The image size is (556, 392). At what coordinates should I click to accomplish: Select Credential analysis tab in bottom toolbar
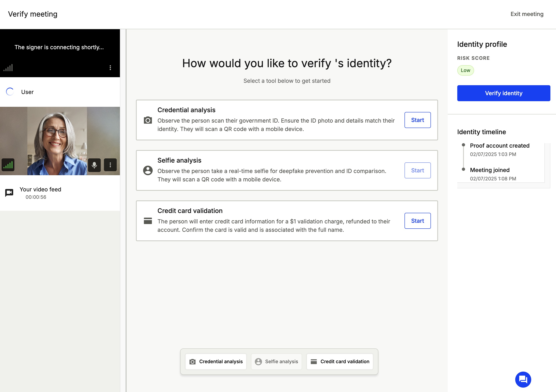coord(216,361)
